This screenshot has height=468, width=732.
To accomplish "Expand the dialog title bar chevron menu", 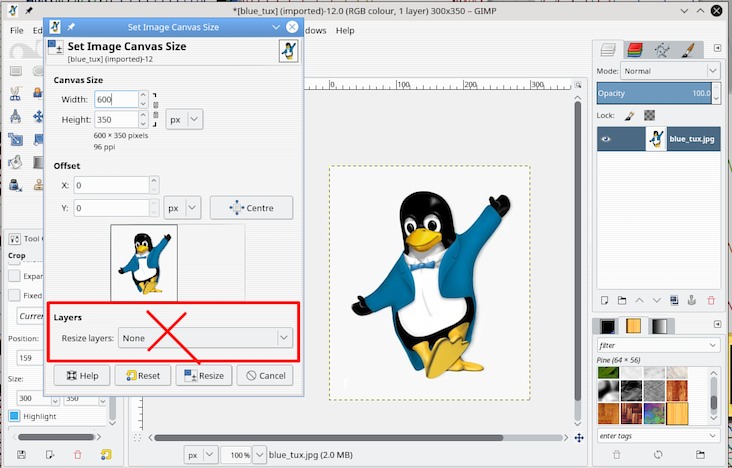I will [276, 27].
